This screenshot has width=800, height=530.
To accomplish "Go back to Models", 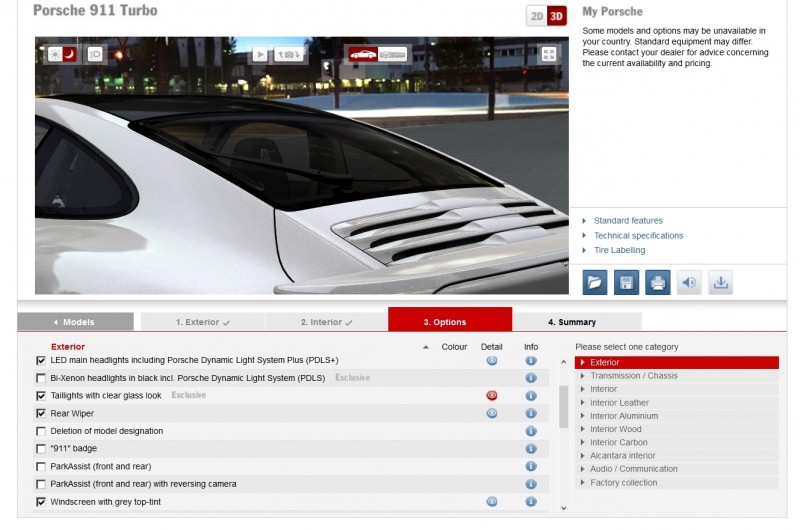I will [x=76, y=322].
